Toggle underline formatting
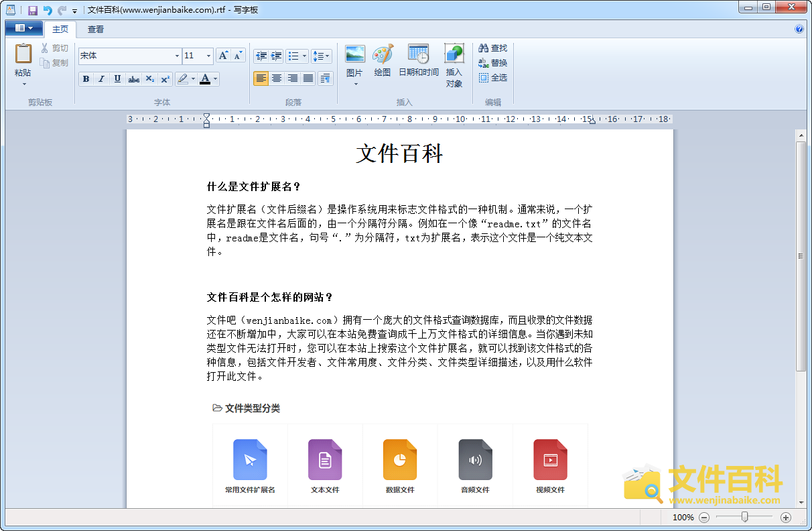Screen dimensions: 812x531 [117, 79]
